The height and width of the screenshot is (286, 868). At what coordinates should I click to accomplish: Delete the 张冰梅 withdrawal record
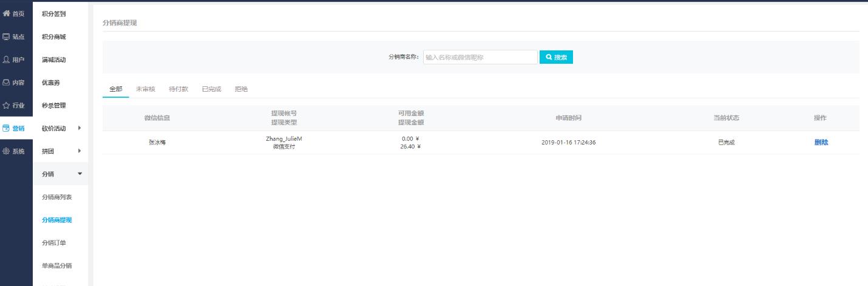[x=821, y=143]
